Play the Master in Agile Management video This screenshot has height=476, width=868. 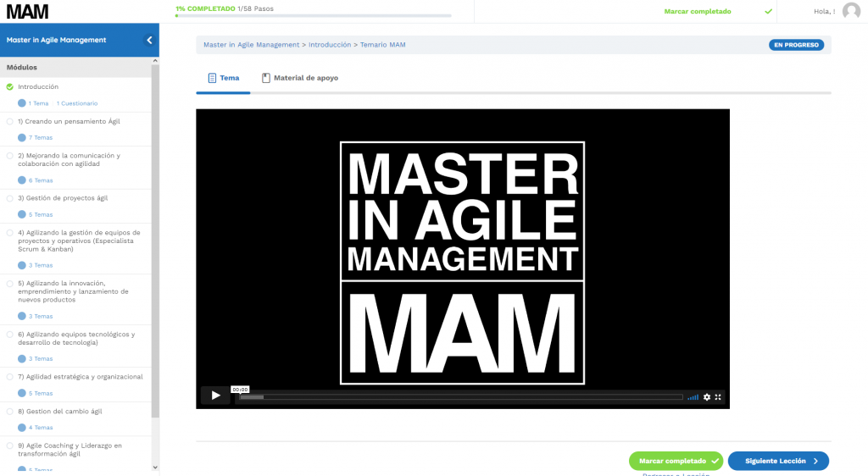click(x=216, y=396)
